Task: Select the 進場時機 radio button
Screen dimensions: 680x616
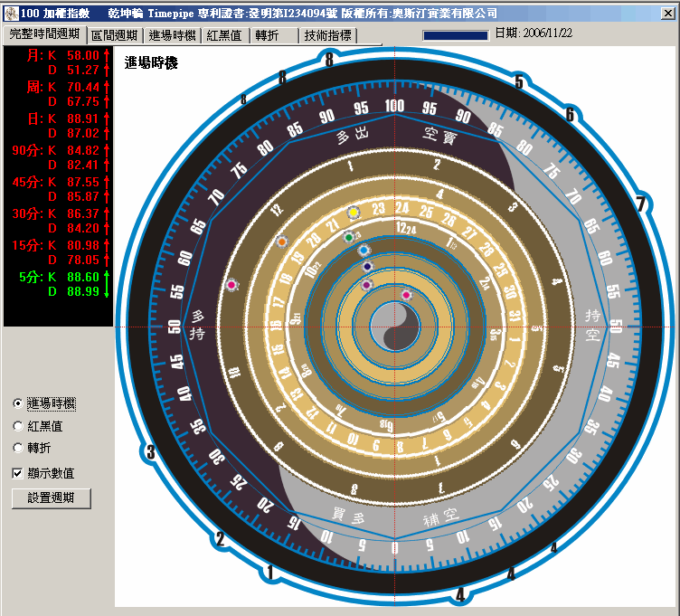Action: (18, 403)
